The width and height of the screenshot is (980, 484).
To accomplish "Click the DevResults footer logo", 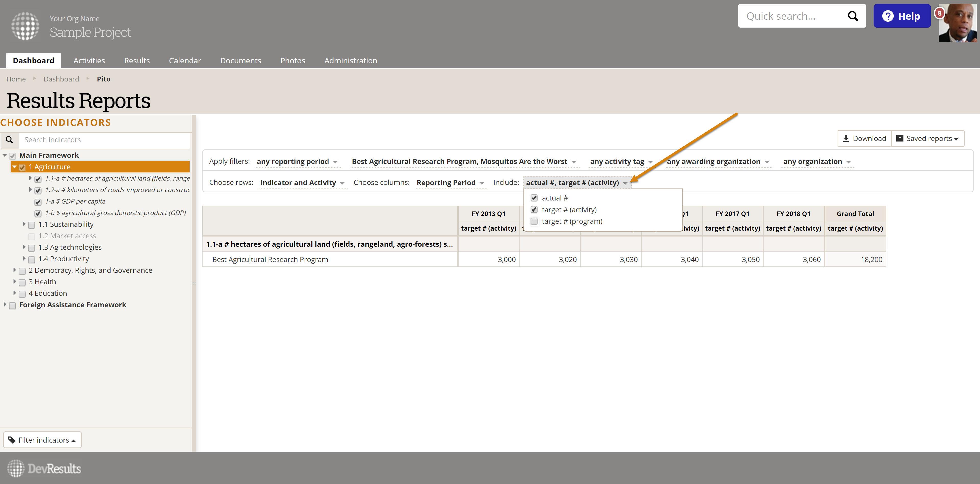I will pyautogui.click(x=44, y=468).
